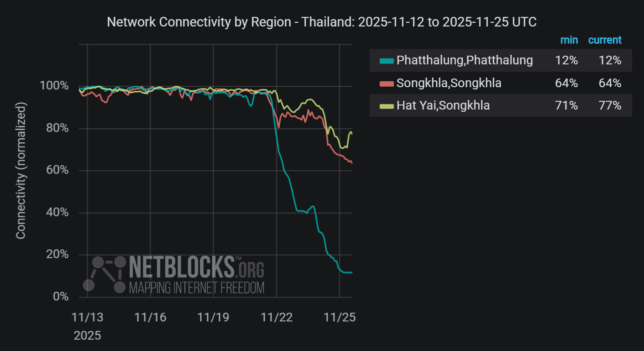Click the Connectivity (normalized) y-axis label
This screenshot has height=351, width=644.
coord(21,170)
